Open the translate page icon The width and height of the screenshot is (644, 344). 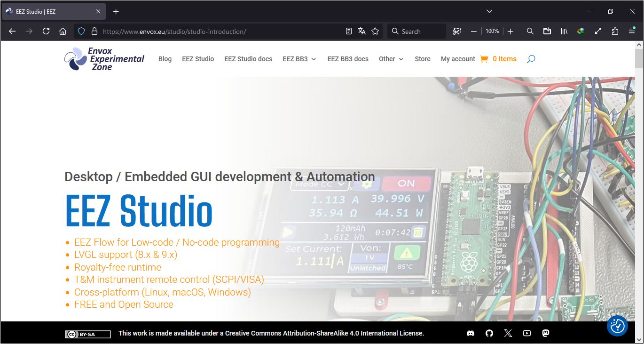coord(362,32)
